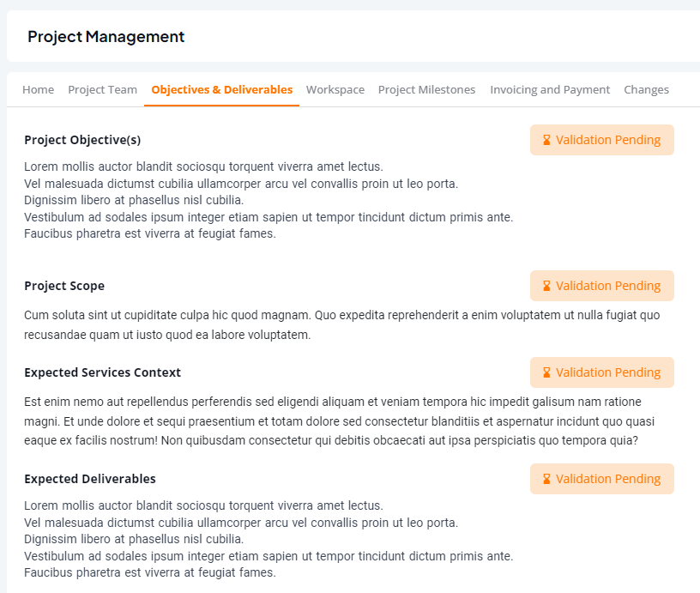Click Validation Pending for Project Objective(s)
The width and height of the screenshot is (700, 593).
[602, 140]
